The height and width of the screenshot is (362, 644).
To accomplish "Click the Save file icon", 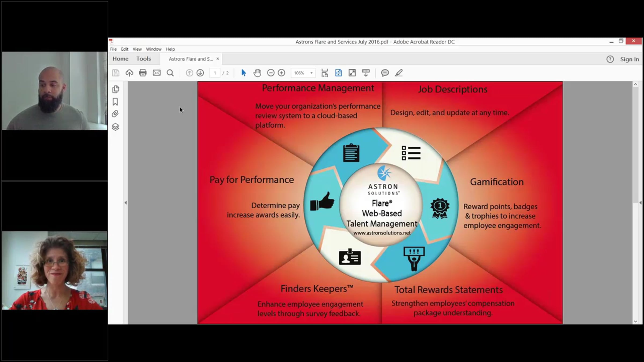I will click(116, 73).
